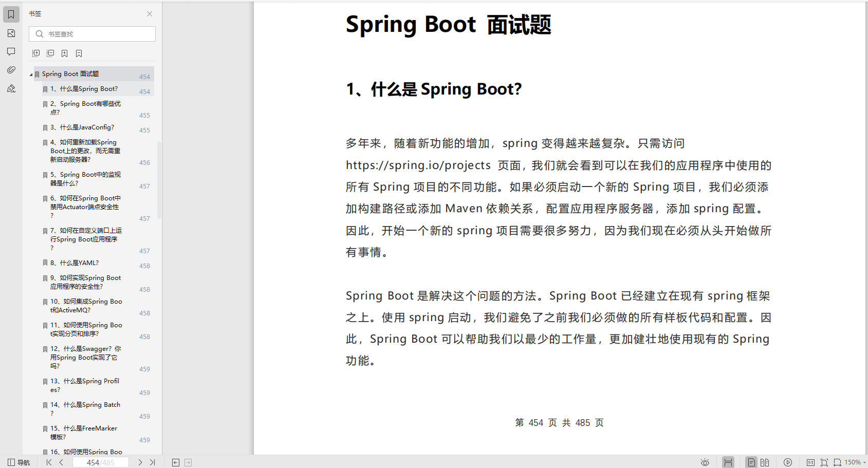Screen dimensions: 868x468
Task: Open the Comments sidebar panel icon
Action: (11, 51)
